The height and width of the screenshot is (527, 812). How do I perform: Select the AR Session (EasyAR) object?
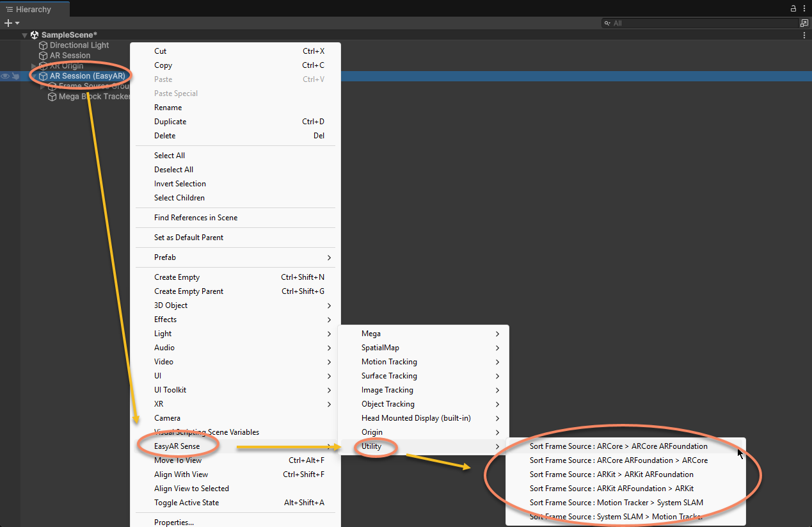click(87, 76)
